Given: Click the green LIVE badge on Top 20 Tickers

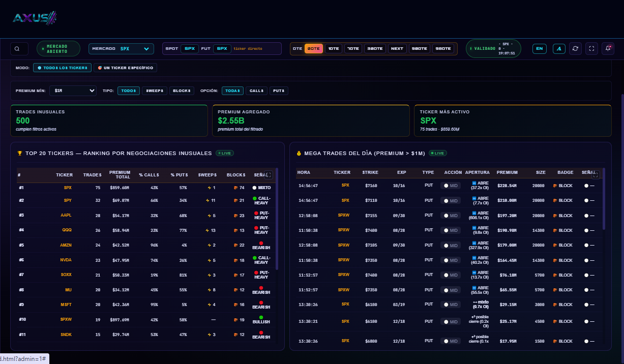Looking at the screenshot, I should tap(224, 153).
